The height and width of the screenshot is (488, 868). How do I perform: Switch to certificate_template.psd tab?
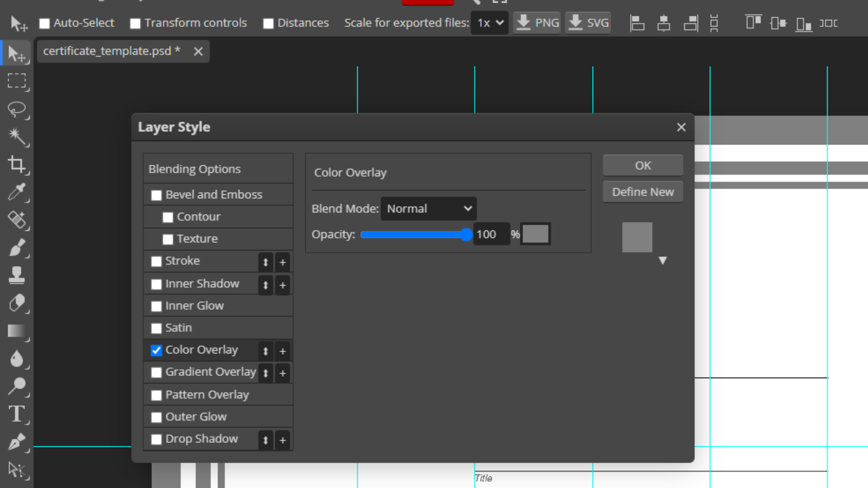(108, 51)
